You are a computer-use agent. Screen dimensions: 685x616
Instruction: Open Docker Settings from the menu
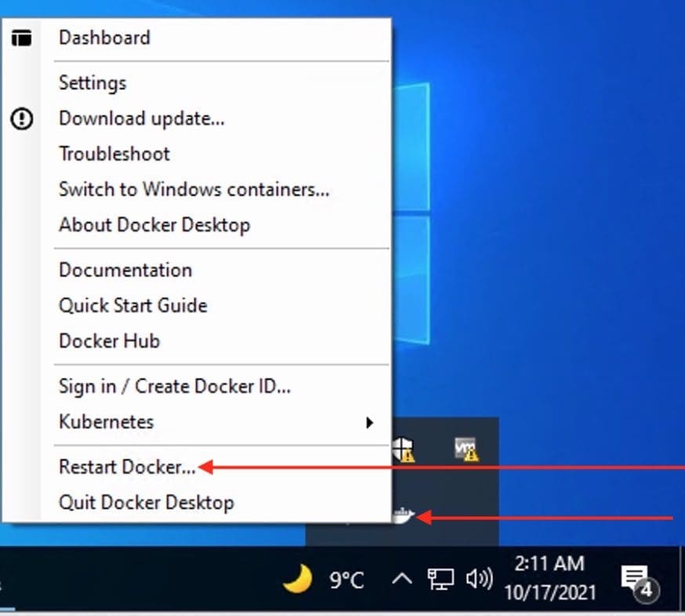pos(92,82)
